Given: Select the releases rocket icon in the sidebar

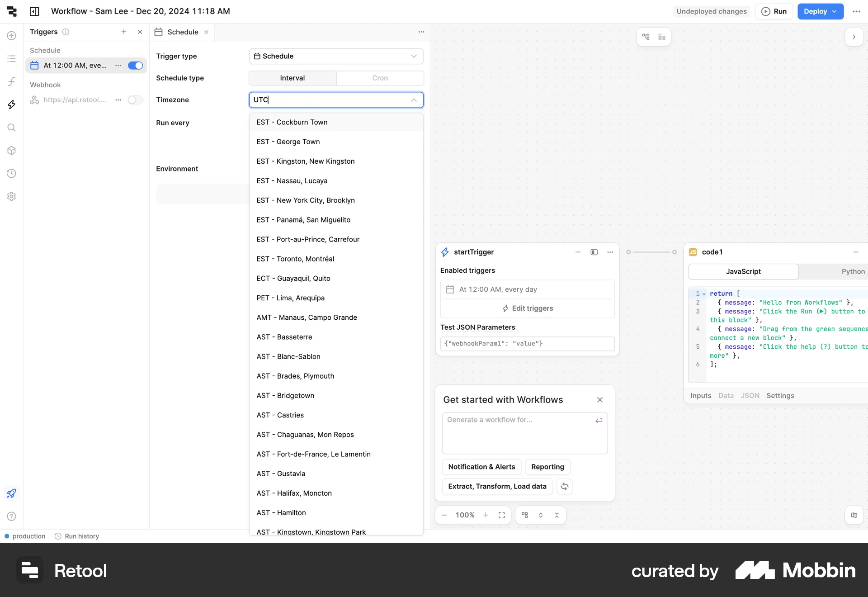Looking at the screenshot, I should coord(11,493).
